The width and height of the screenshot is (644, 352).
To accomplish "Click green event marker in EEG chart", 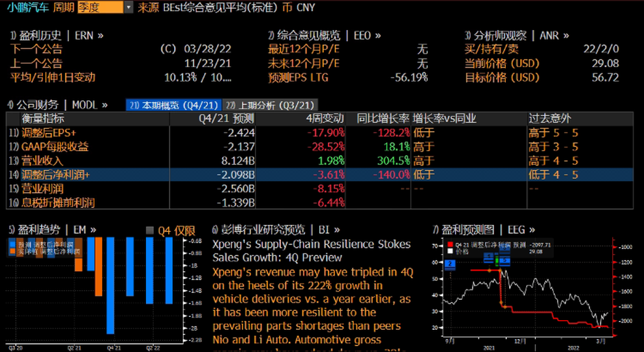I will click(497, 260).
